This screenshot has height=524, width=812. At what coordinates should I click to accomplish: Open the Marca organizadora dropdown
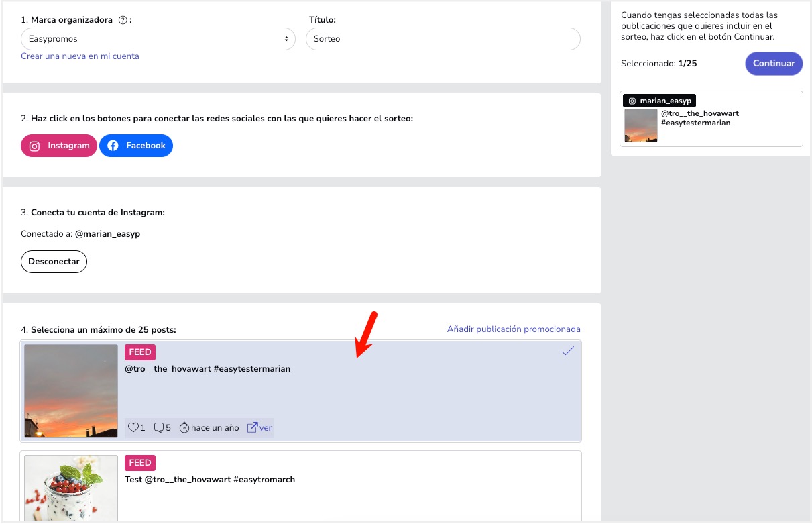click(x=158, y=39)
